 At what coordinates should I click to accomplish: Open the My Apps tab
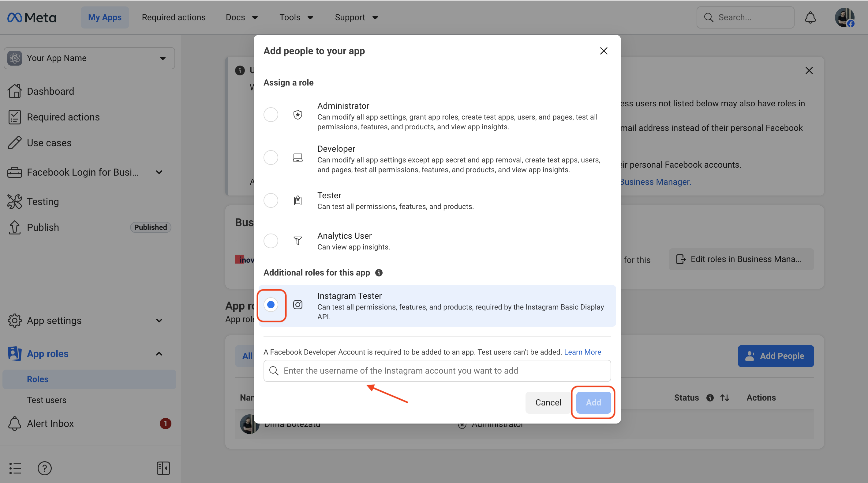pyautogui.click(x=104, y=17)
